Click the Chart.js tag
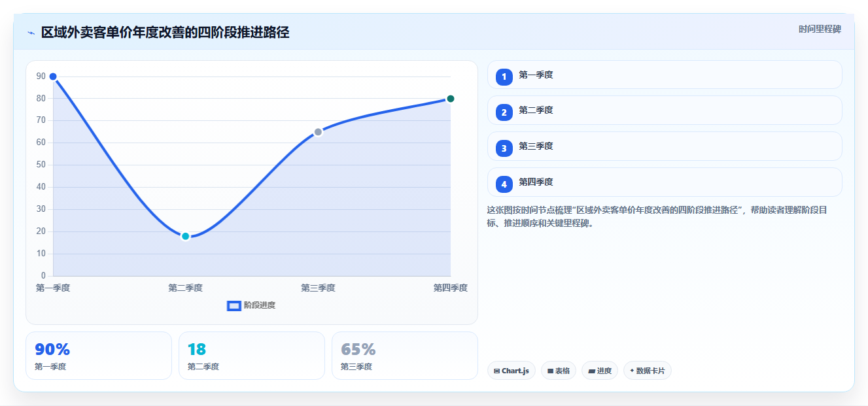868x406 pixels. point(512,371)
